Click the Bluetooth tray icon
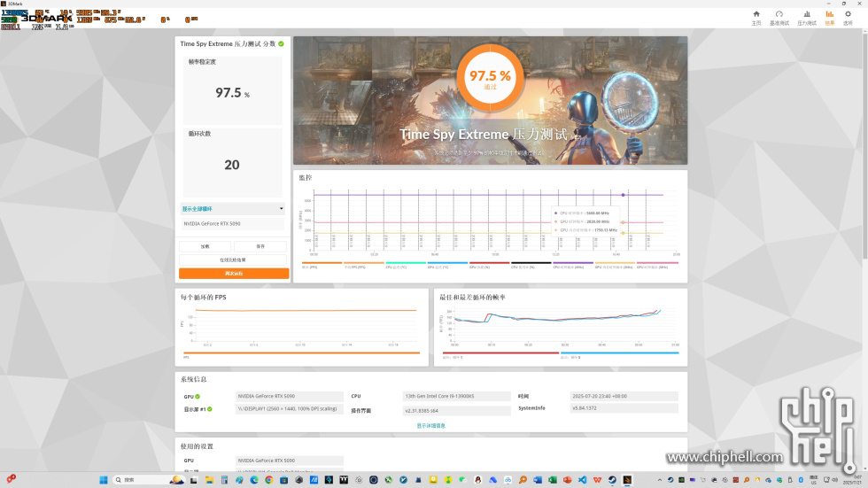Screen dimensions: 868x488 801,480
